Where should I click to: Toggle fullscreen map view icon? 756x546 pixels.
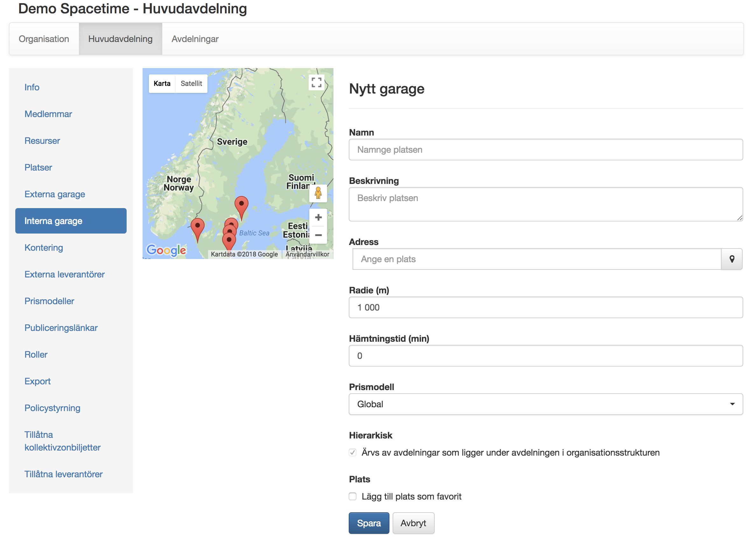point(316,82)
